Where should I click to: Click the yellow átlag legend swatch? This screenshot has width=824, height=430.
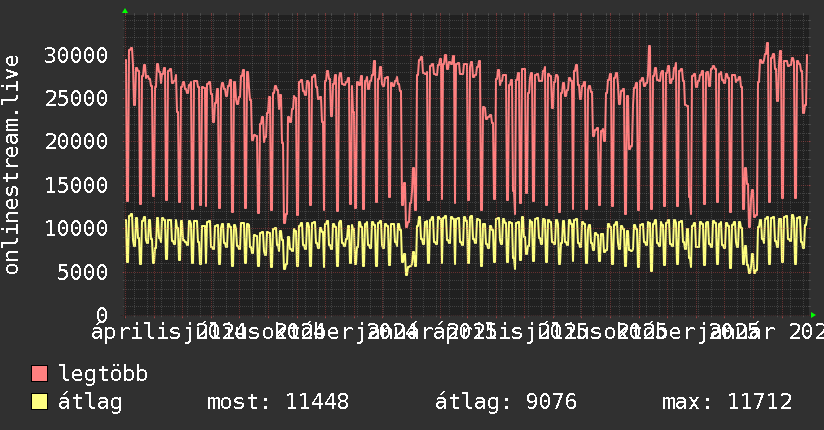[39, 401]
